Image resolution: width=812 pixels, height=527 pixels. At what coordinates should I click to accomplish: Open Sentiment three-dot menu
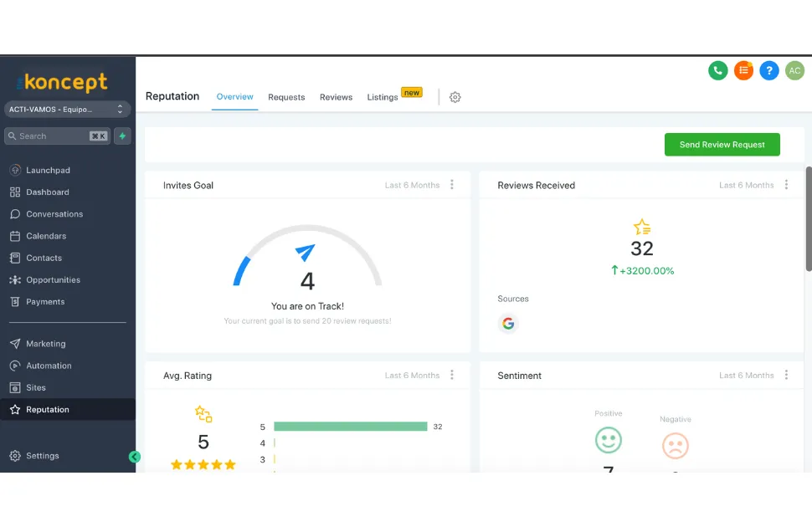coord(786,375)
